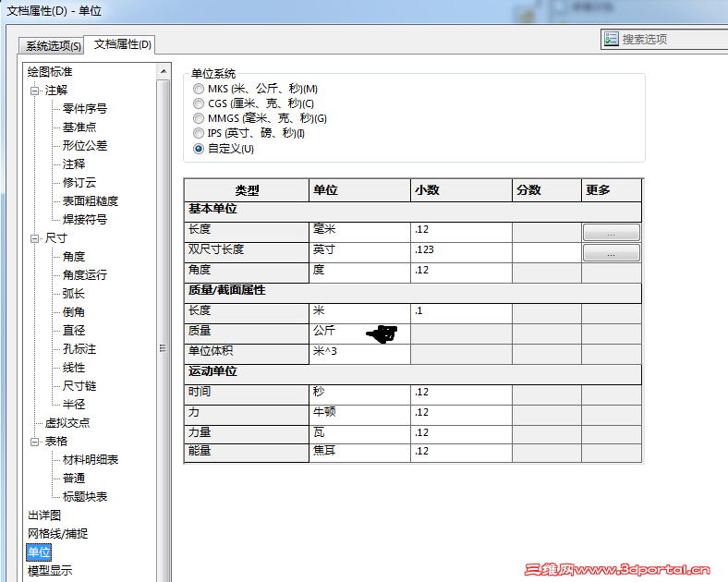Select 角度 under 尺寸 in the tree
The height and width of the screenshot is (582, 728).
(x=74, y=257)
